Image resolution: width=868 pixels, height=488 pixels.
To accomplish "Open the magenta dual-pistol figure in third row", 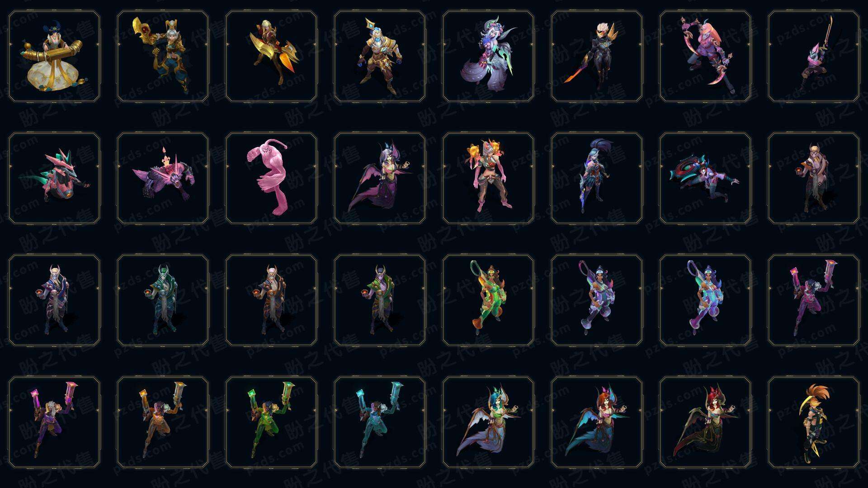I will coord(814,300).
